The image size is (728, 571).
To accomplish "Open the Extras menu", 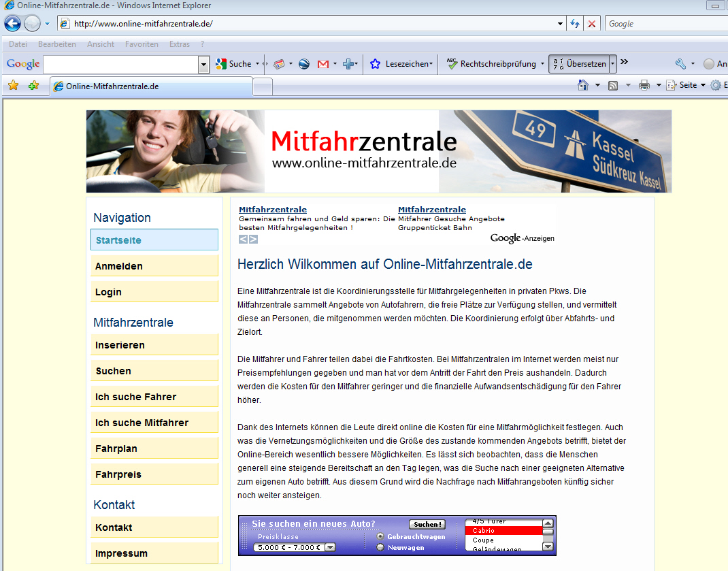I will [x=180, y=44].
